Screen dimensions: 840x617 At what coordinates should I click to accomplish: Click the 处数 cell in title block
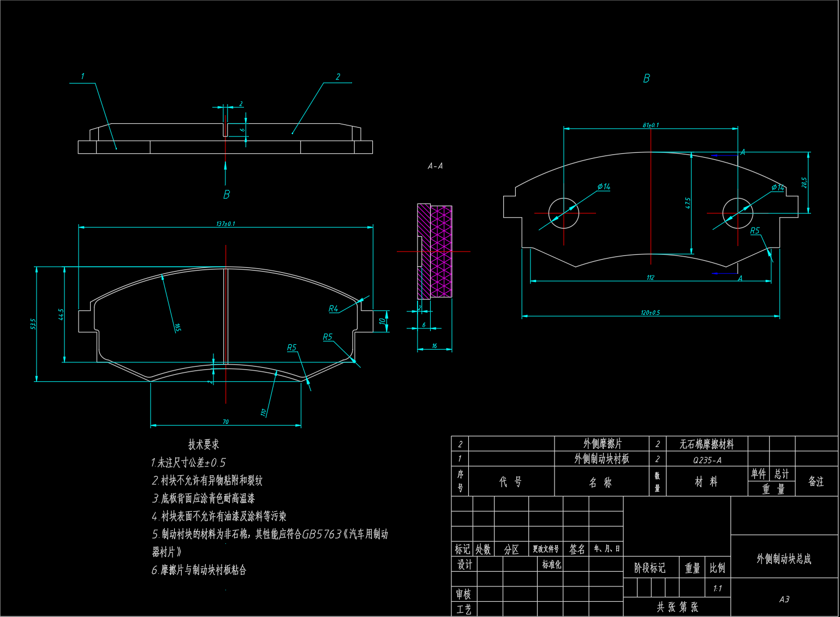[483, 549]
